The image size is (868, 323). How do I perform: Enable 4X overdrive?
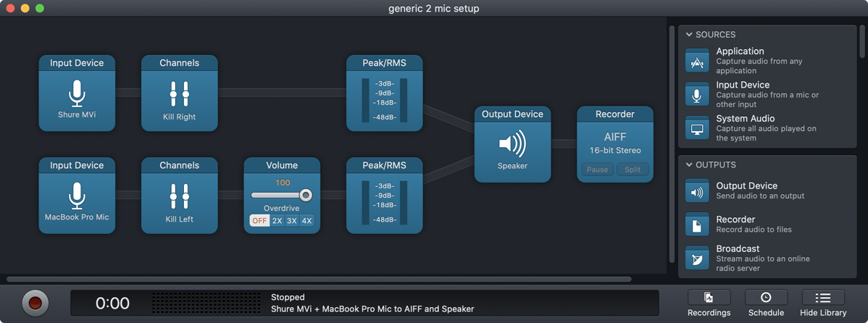click(306, 221)
